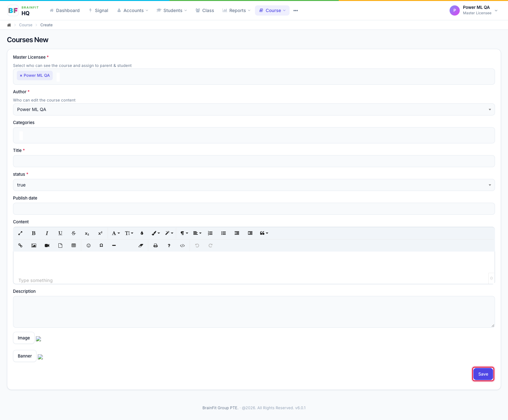This screenshot has width=508, height=420.
Task: Focus the Title input field
Action: tap(254, 161)
